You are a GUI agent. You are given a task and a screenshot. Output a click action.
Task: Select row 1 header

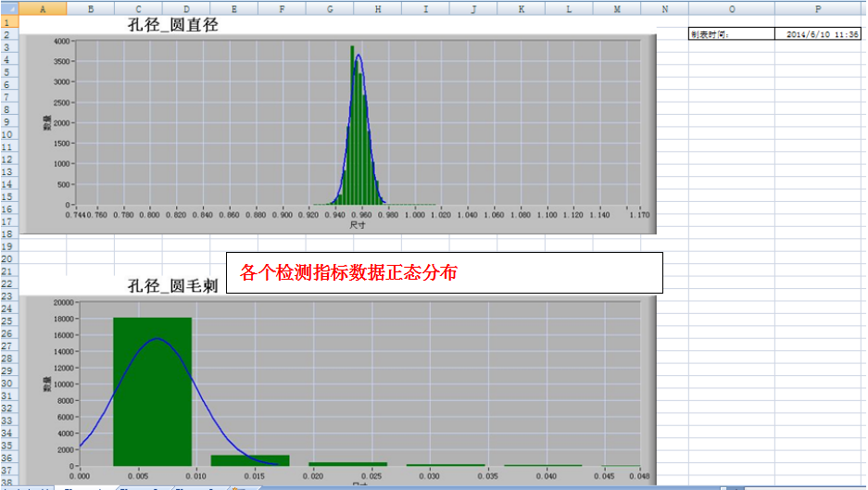[x=9, y=21]
